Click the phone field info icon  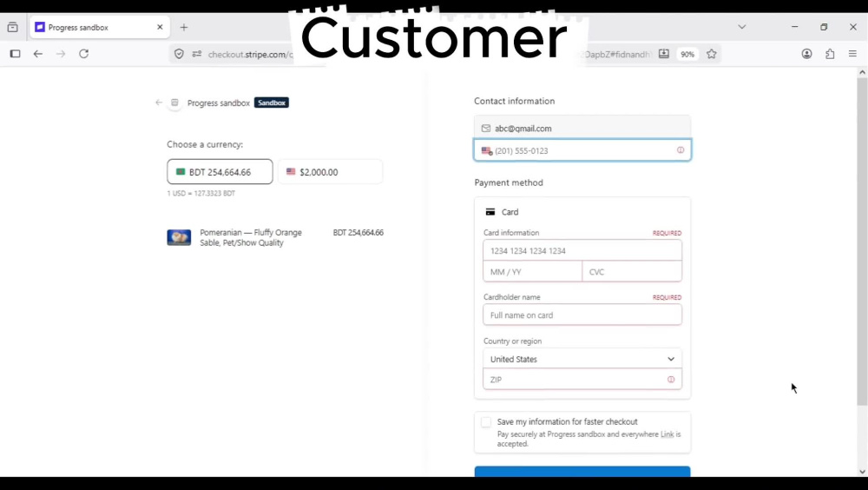[681, 150]
